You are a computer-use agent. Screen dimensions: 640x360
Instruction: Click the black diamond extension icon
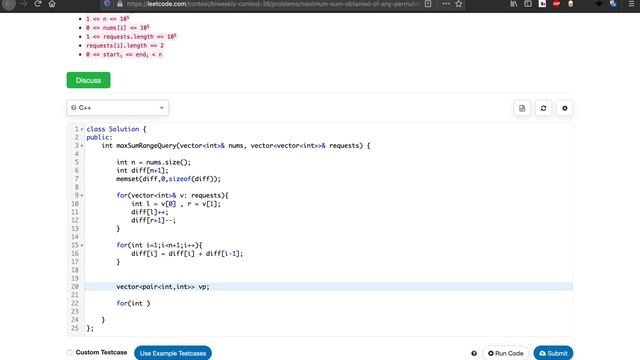(x=599, y=4)
